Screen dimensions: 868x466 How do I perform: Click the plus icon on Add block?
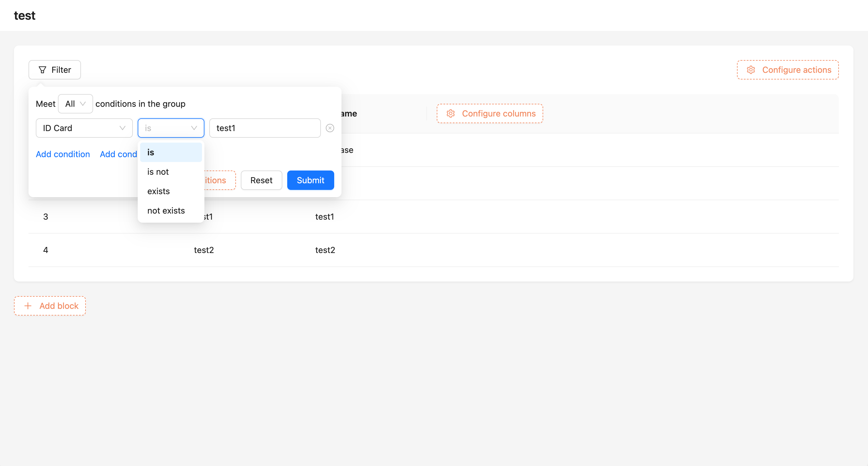pos(28,306)
